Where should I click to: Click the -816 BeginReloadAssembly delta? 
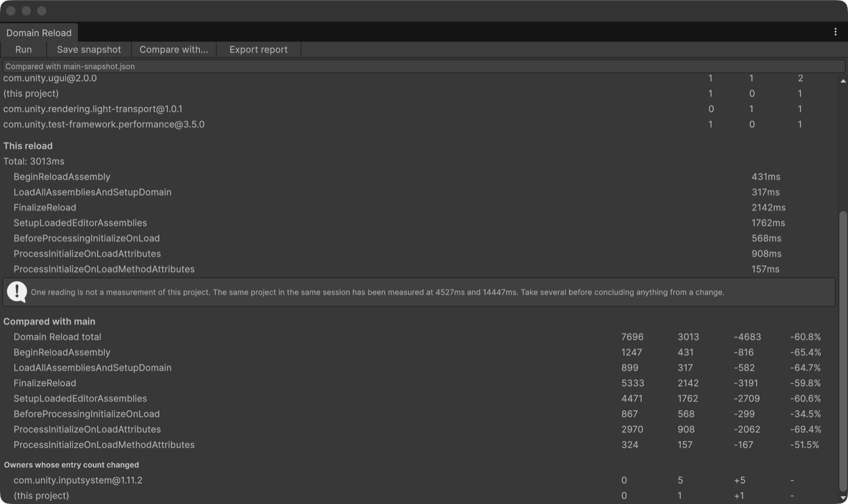click(x=744, y=352)
